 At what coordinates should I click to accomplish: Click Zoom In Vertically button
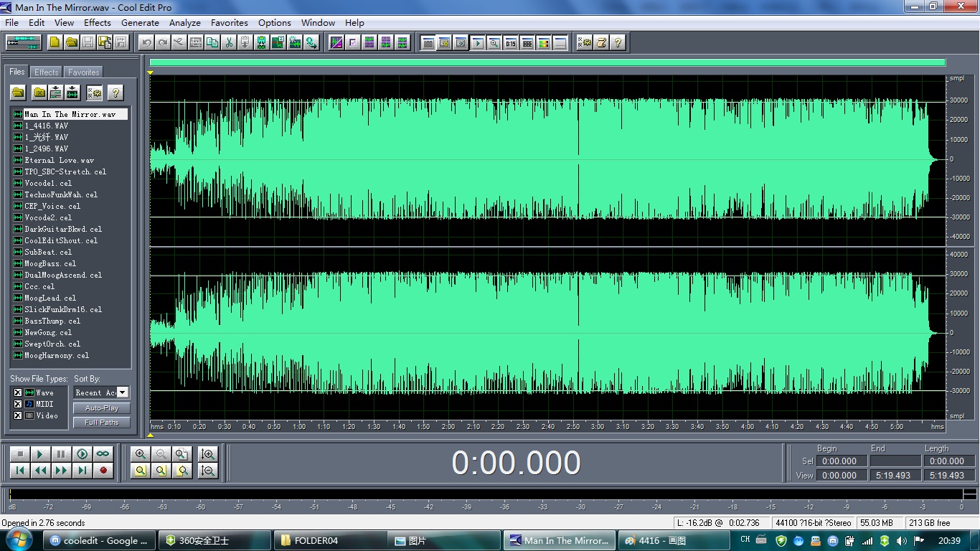coord(208,454)
